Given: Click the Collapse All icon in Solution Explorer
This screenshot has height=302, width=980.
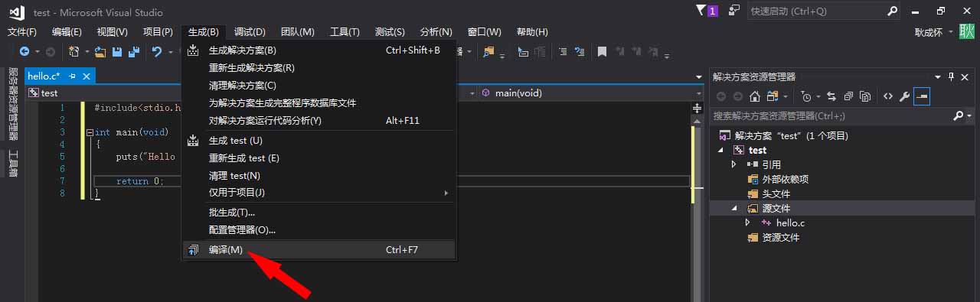Looking at the screenshot, I should (848, 96).
